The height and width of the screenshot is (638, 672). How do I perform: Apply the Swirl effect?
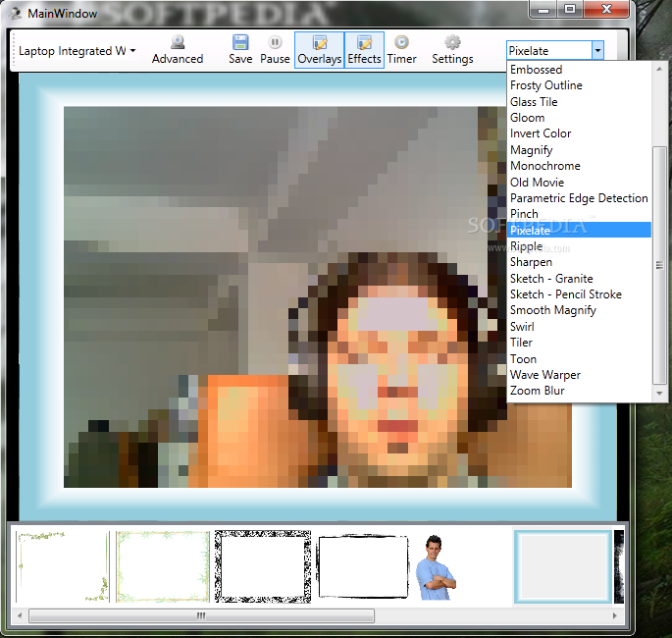click(579, 326)
